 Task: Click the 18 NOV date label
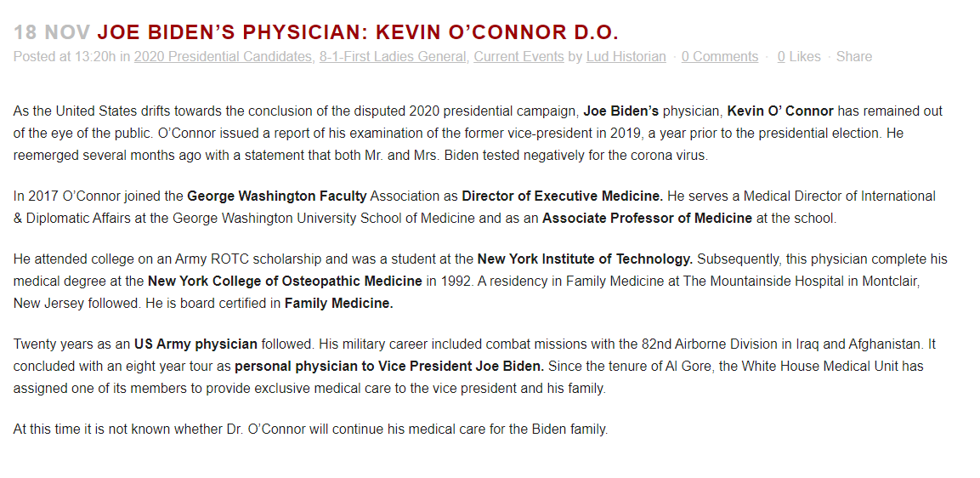[52, 32]
